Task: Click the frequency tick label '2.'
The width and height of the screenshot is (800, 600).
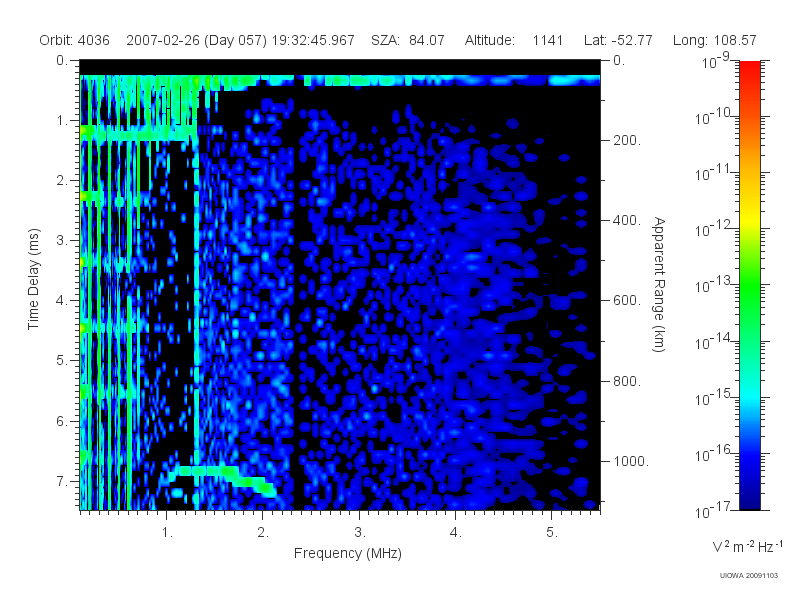Action: tap(263, 533)
